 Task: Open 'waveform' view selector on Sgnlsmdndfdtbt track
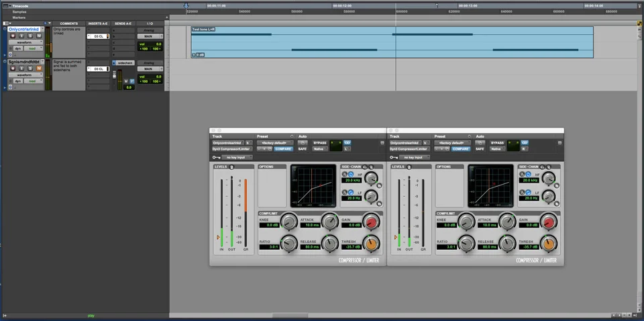click(x=26, y=75)
